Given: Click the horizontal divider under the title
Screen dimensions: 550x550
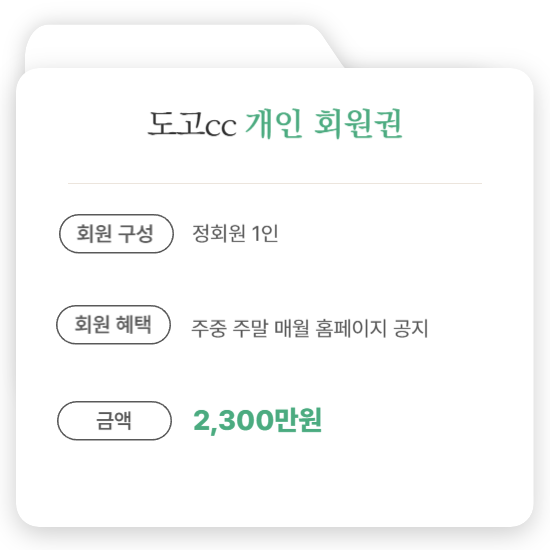Looking at the screenshot, I should (275, 183).
